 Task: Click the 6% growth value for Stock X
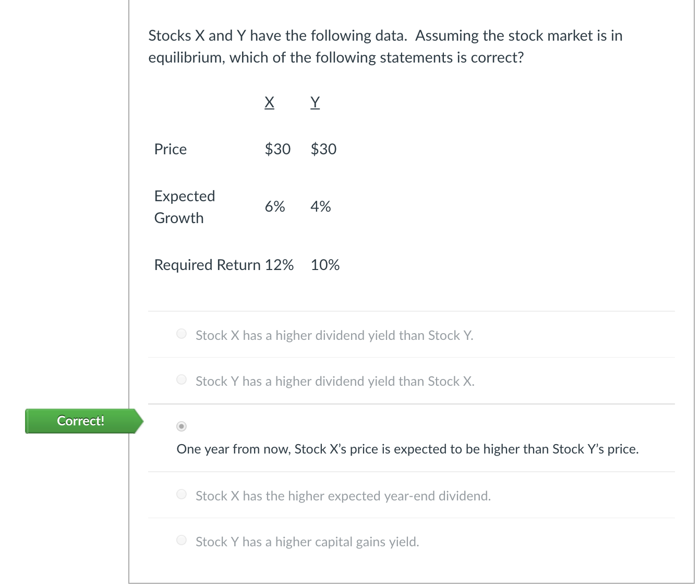(275, 206)
